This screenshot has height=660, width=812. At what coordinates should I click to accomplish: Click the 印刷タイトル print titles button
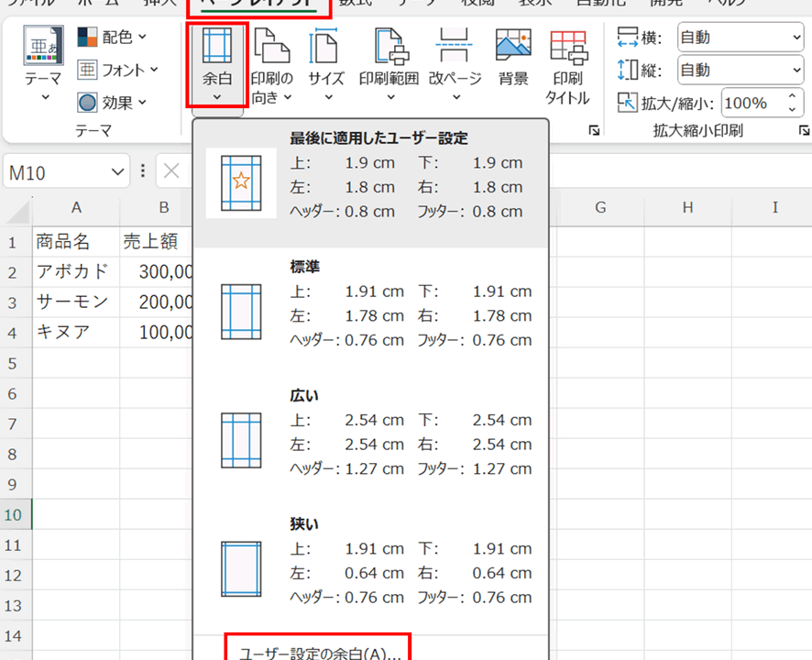(567, 64)
